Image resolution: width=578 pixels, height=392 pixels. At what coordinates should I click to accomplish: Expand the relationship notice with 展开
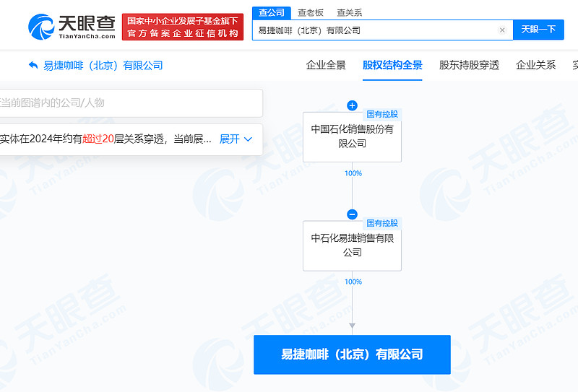pos(236,139)
